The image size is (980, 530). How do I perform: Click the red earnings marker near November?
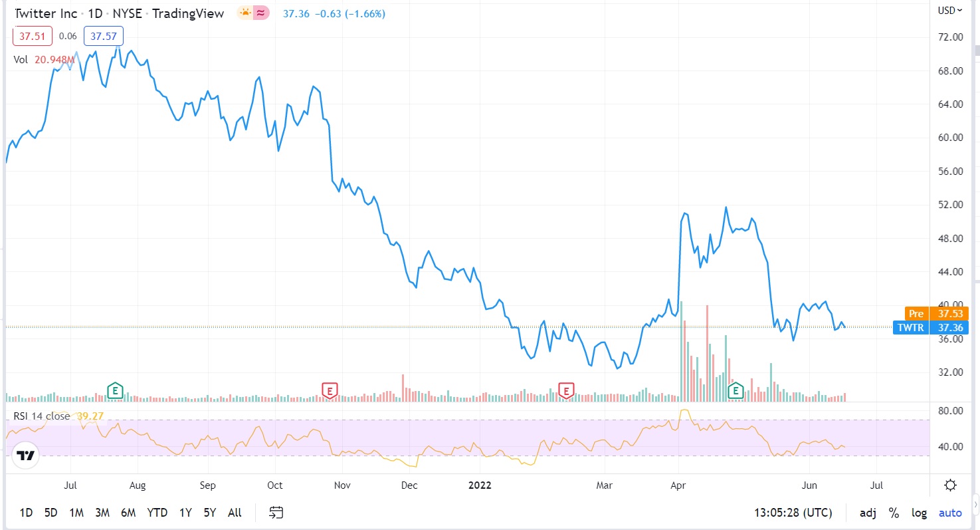point(330,390)
